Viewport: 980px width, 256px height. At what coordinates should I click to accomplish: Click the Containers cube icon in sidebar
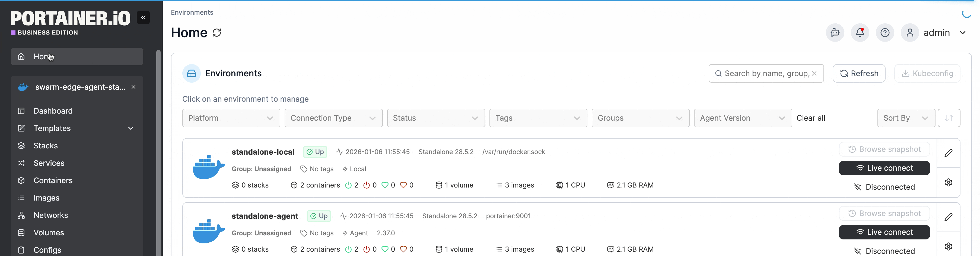(21, 180)
